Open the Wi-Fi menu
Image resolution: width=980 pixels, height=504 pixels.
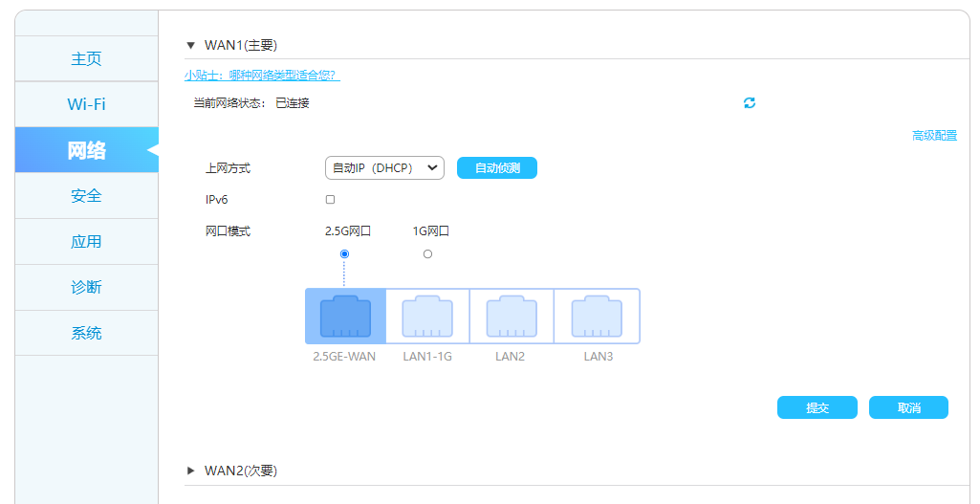[x=86, y=104]
